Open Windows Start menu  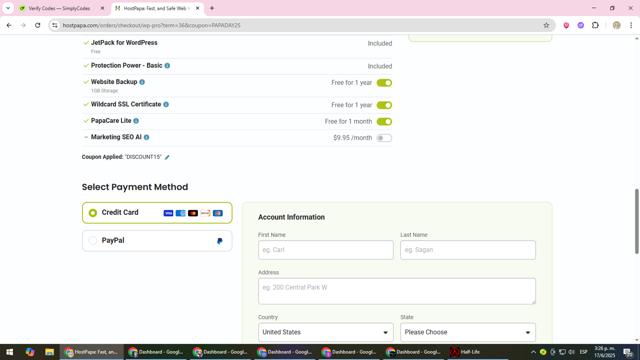pyautogui.click(x=9, y=352)
